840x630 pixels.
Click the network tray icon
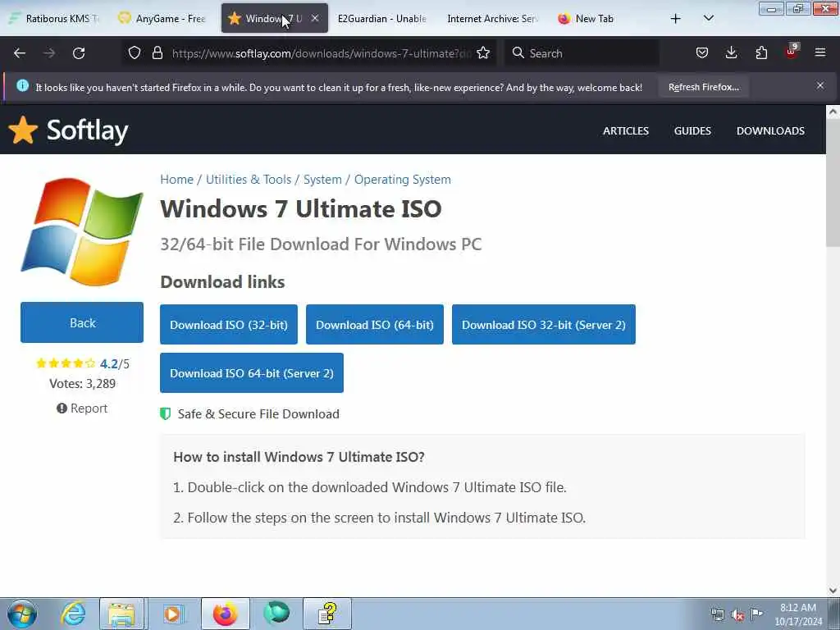point(717,614)
